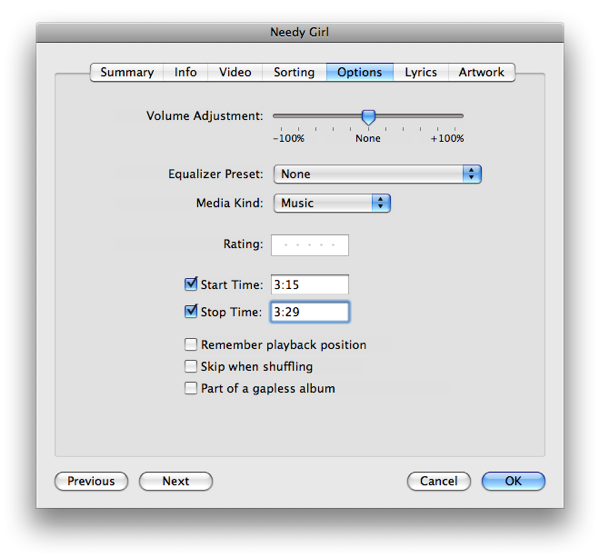The width and height of the screenshot is (600, 558).
Task: Go to the Sorting tab
Action: pos(294,72)
